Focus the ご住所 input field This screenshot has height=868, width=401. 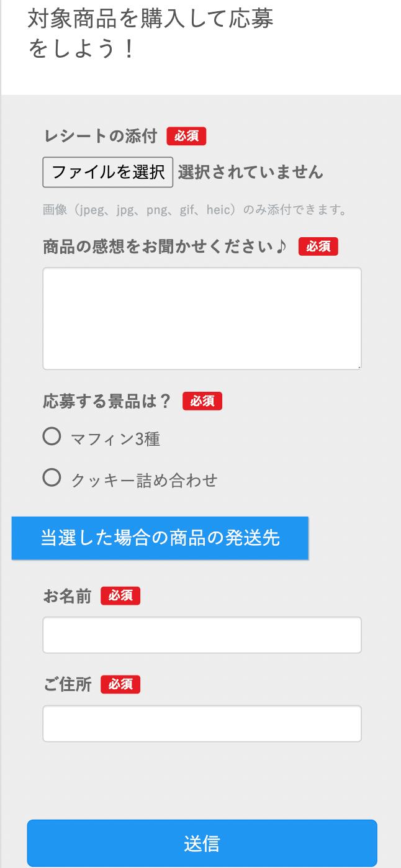(202, 723)
